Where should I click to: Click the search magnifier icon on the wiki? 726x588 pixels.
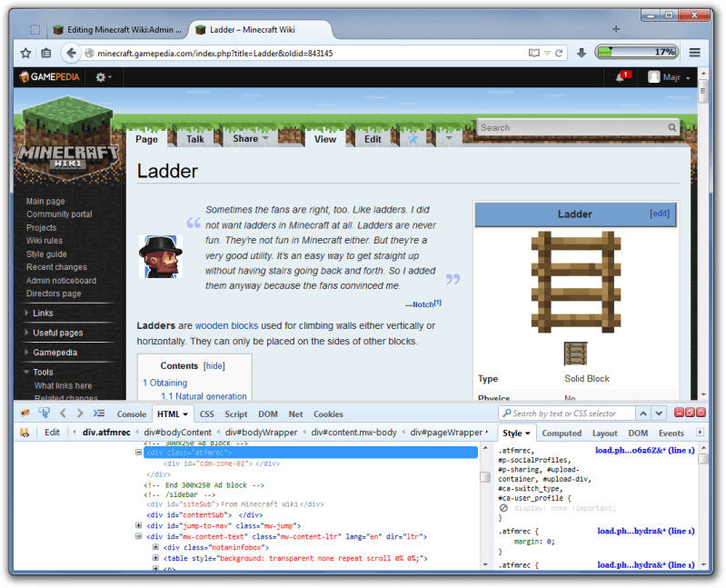(671, 127)
